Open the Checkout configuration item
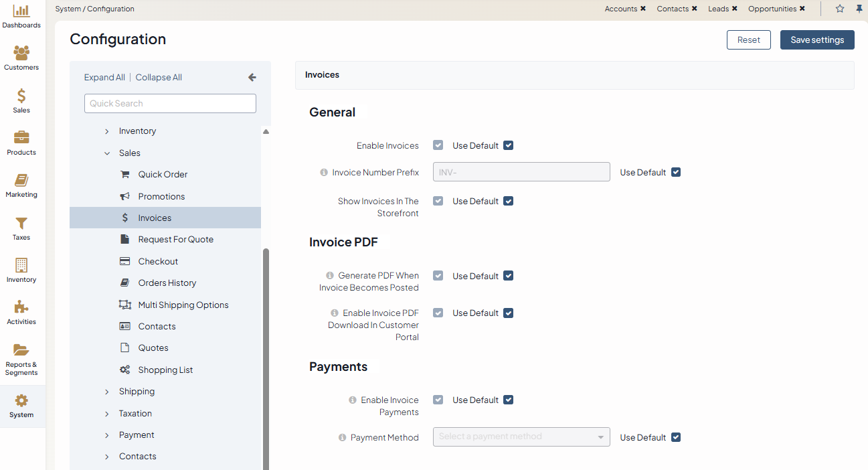The width and height of the screenshot is (868, 470). pos(158,261)
